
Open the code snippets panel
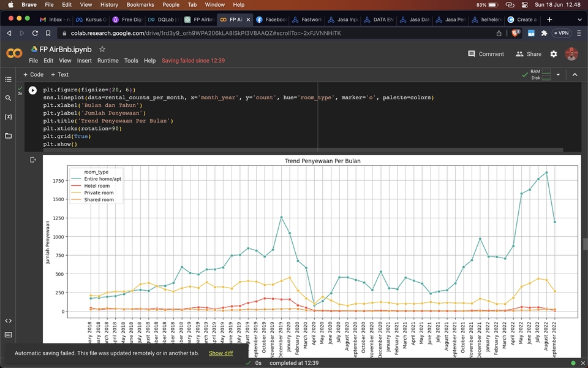click(x=8, y=321)
